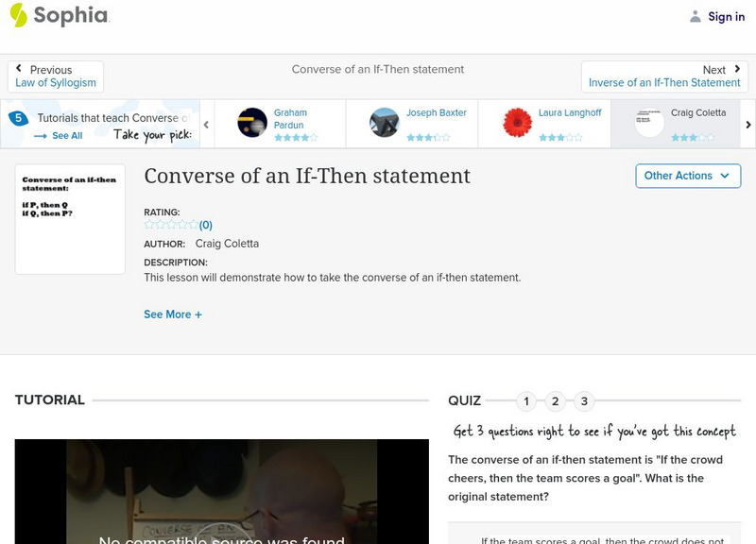Click Converse of an If-Then statement breadcrumb title
The width and height of the screenshot is (756, 544).
[377, 69]
